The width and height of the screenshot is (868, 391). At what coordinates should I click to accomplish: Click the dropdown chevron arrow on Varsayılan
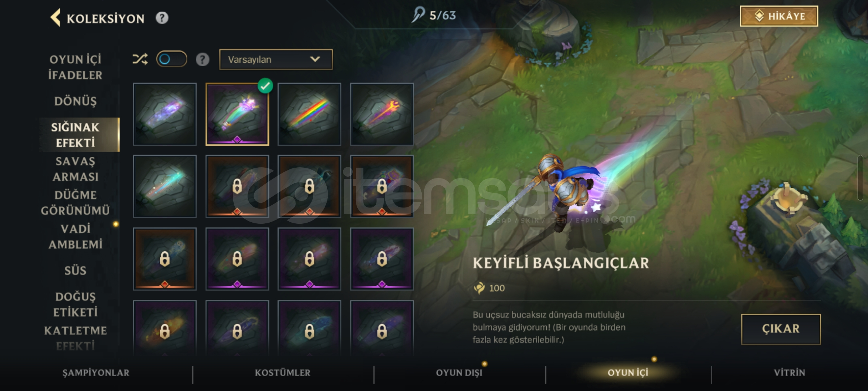(315, 59)
